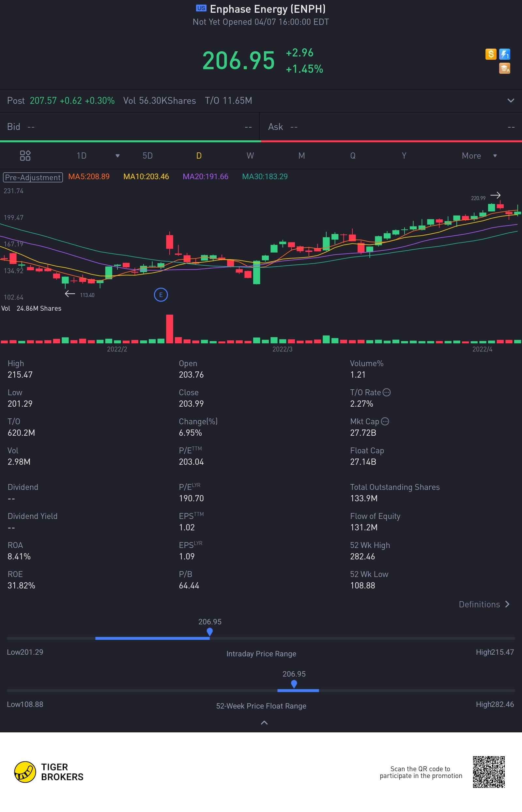Collapse the stock details panel
The width and height of the screenshot is (522, 812).
click(x=264, y=723)
